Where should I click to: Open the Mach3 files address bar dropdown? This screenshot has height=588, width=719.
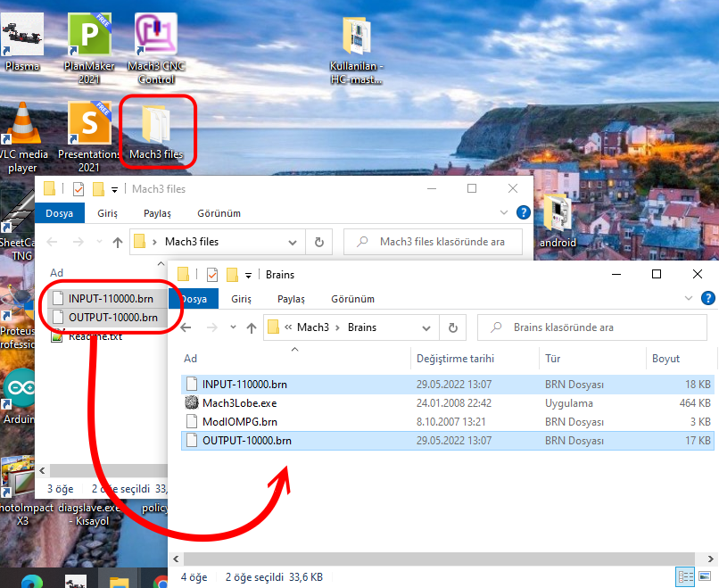click(x=293, y=242)
